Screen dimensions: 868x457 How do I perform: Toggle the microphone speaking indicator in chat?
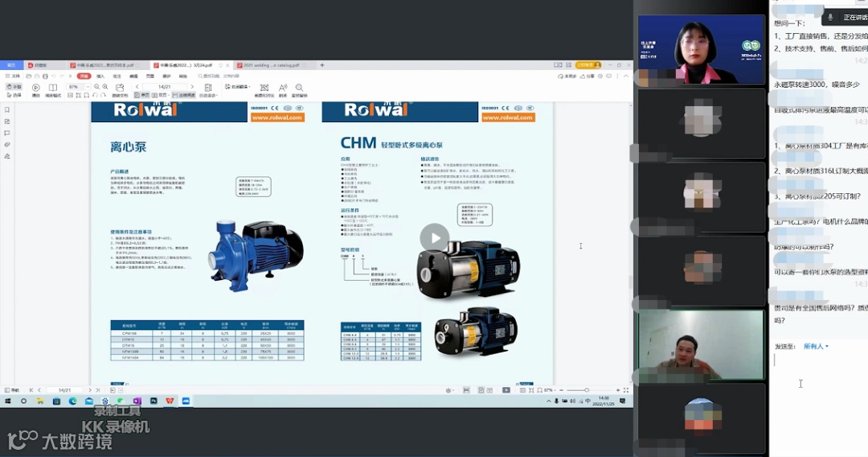coord(829,17)
